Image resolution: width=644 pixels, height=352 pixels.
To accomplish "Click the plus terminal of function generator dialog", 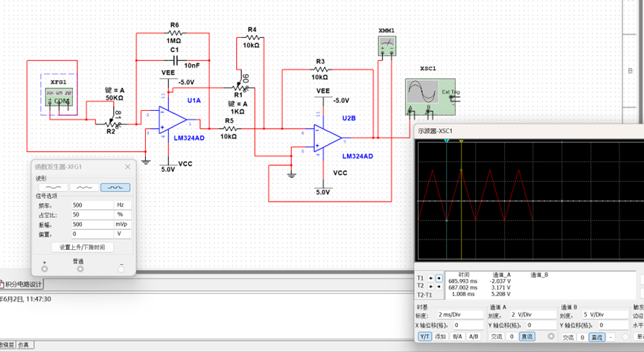I will tap(45, 269).
